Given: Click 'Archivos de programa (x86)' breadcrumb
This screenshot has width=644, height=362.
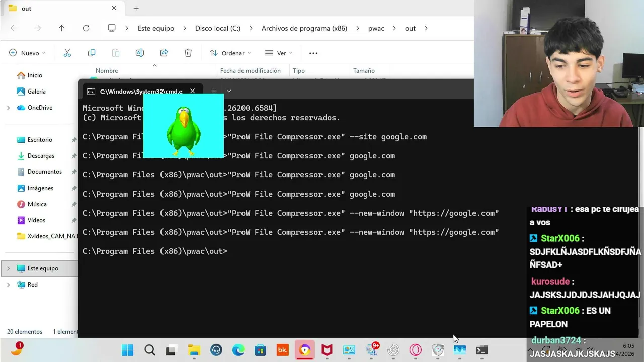Looking at the screenshot, I should click(x=304, y=28).
